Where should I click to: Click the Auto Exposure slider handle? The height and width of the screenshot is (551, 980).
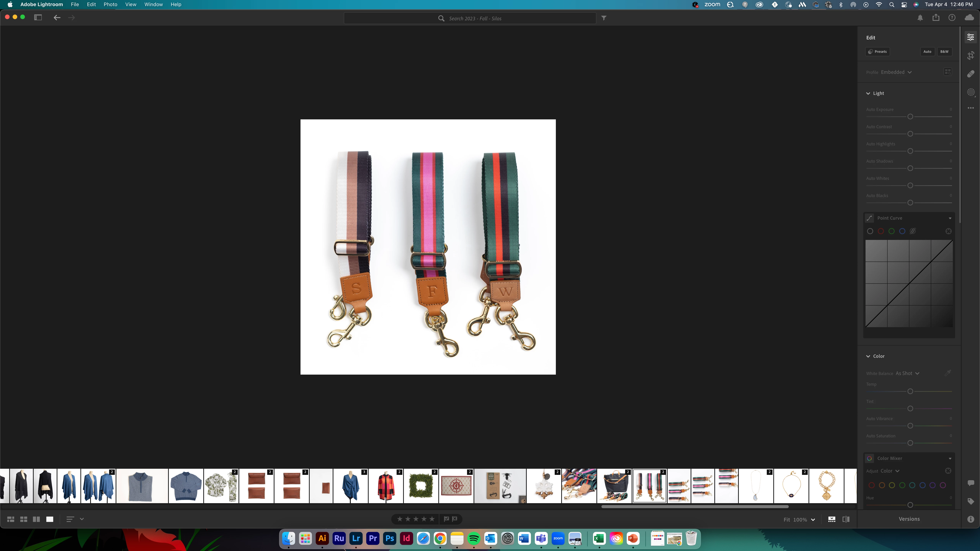[910, 117]
